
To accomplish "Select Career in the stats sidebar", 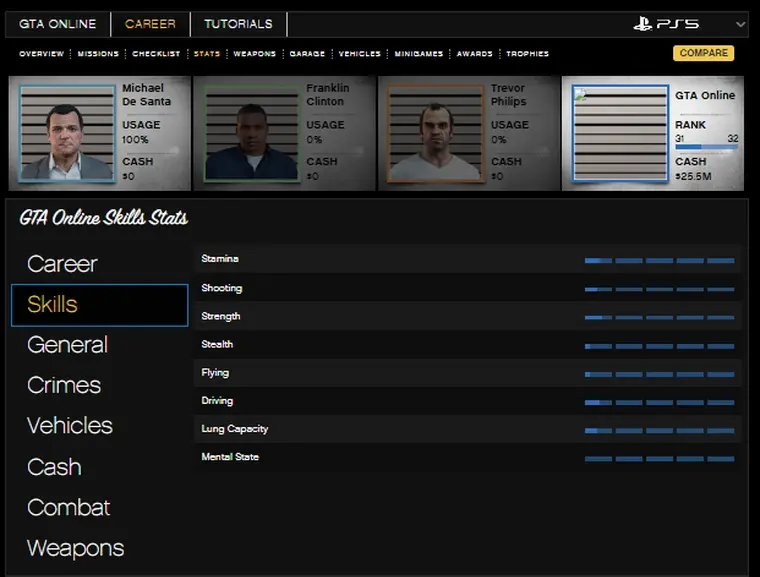I will click(x=62, y=264).
